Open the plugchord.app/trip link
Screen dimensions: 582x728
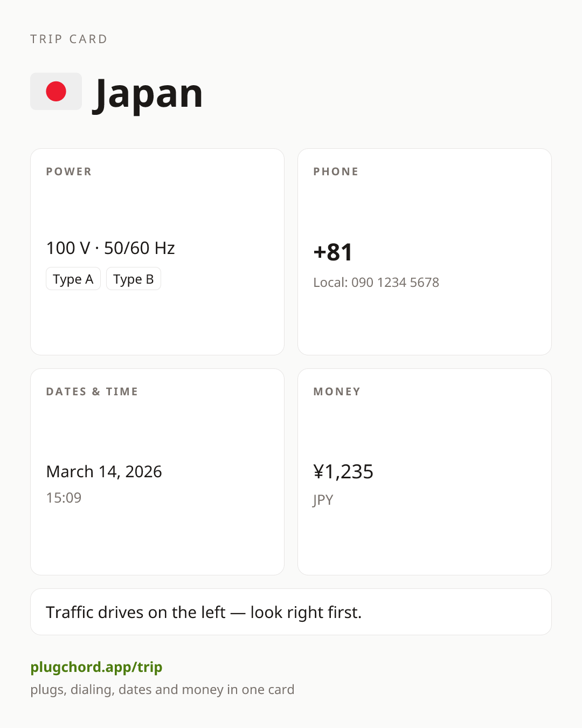96,667
